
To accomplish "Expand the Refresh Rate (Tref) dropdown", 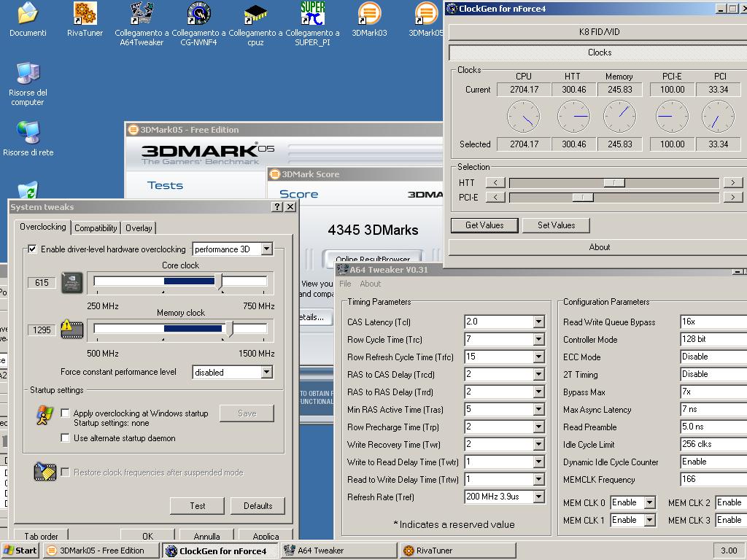I will point(538,497).
